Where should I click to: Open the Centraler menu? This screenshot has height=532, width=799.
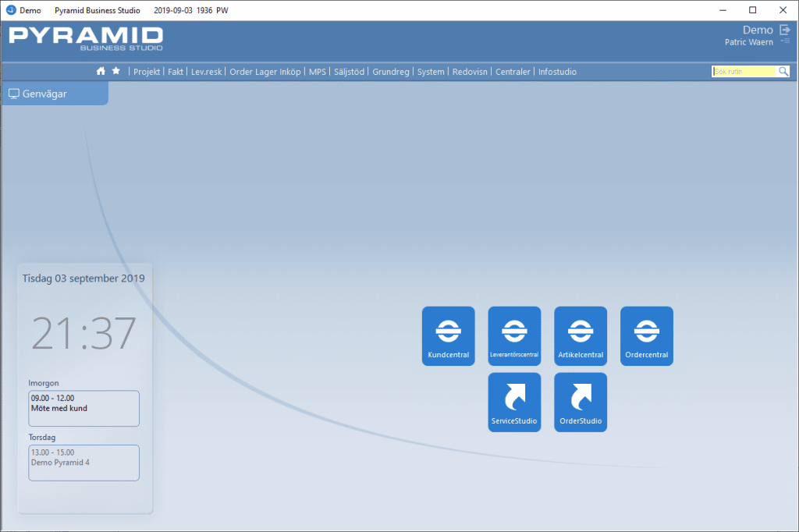(x=513, y=72)
